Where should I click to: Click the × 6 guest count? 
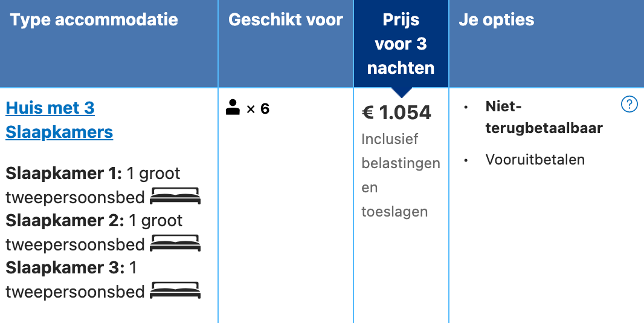258,109
